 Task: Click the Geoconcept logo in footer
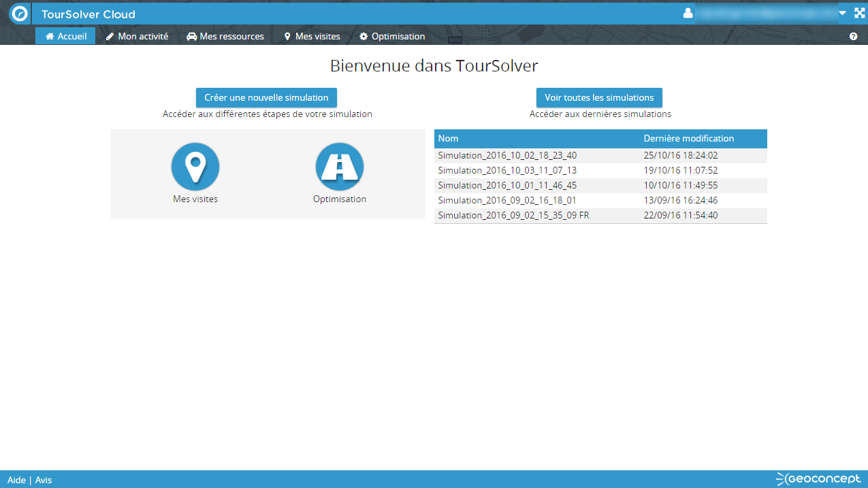click(x=818, y=479)
